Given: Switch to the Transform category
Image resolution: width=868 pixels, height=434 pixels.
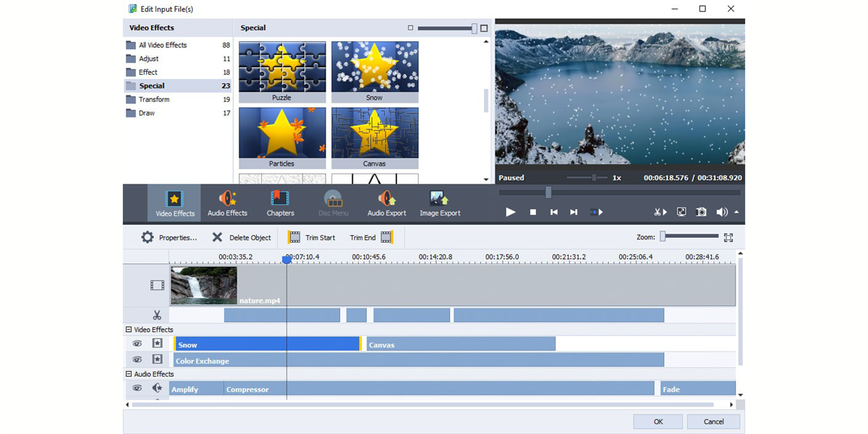Looking at the screenshot, I should point(154,99).
